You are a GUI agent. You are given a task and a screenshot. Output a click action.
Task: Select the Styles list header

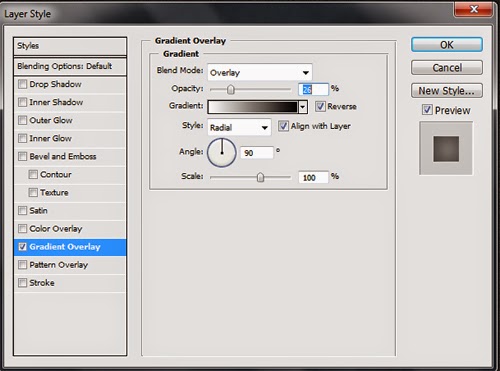point(70,46)
